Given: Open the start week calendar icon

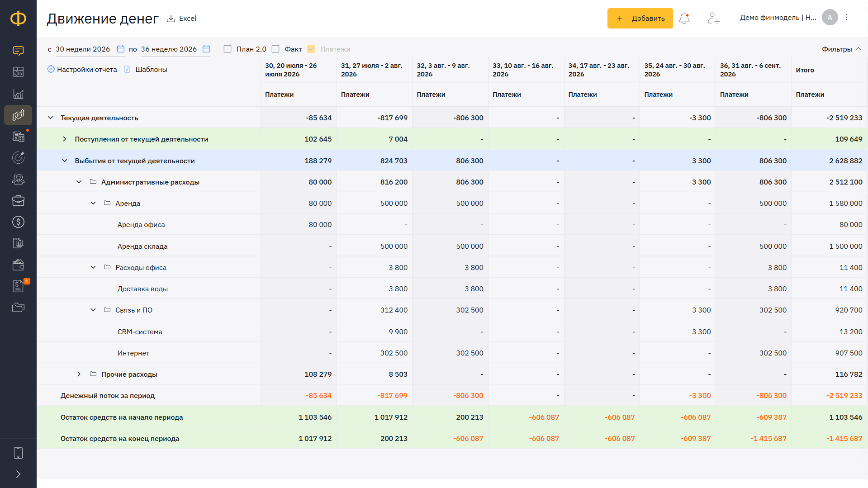Looking at the screenshot, I should (x=121, y=49).
